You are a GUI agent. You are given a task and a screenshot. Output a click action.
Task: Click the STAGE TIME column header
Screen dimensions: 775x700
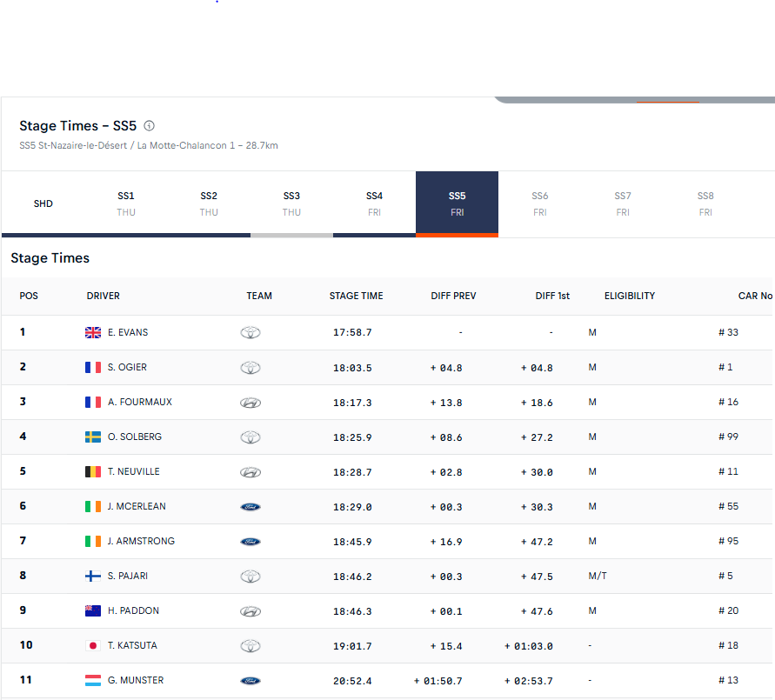pyautogui.click(x=356, y=296)
